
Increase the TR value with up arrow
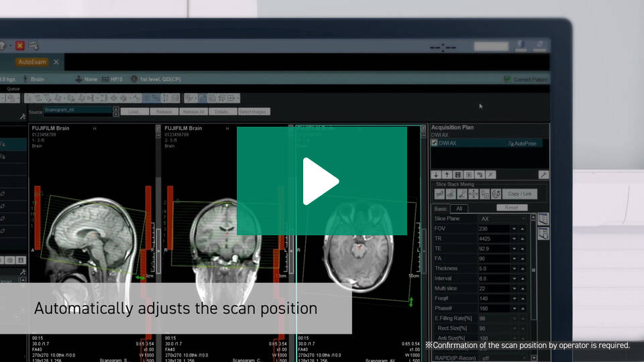(x=523, y=239)
